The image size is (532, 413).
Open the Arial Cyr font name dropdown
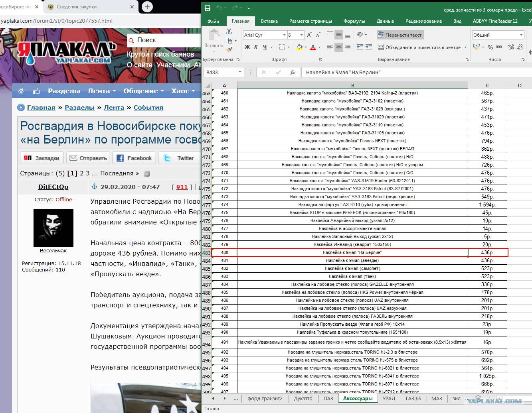pyautogui.click(x=284, y=35)
